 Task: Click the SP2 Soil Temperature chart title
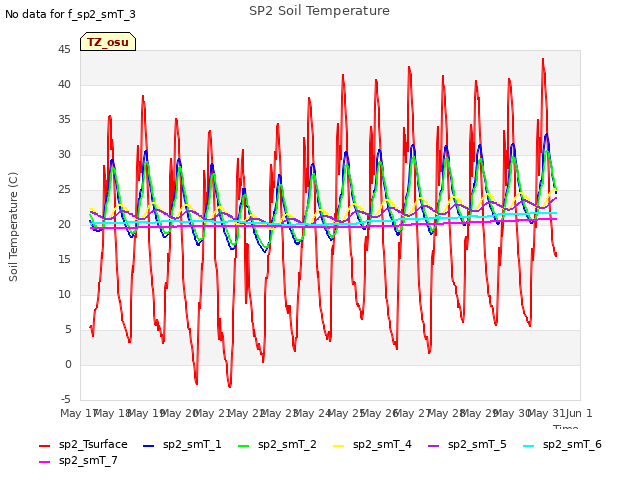(319, 11)
